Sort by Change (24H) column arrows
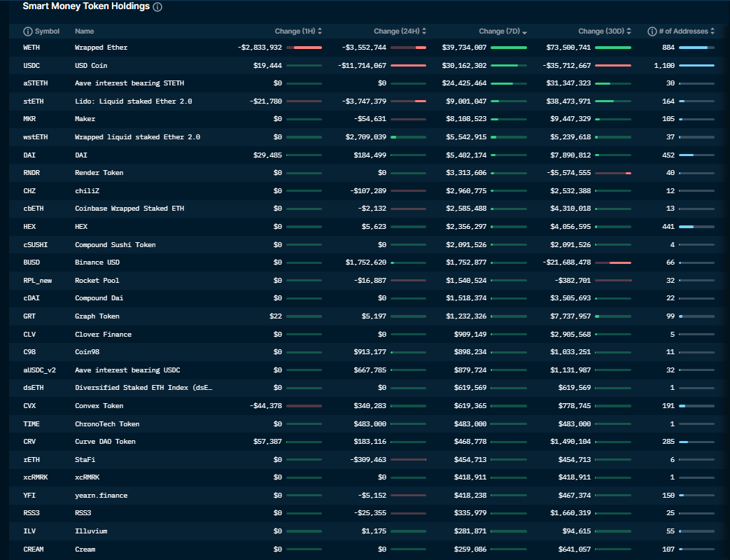 [x=424, y=31]
